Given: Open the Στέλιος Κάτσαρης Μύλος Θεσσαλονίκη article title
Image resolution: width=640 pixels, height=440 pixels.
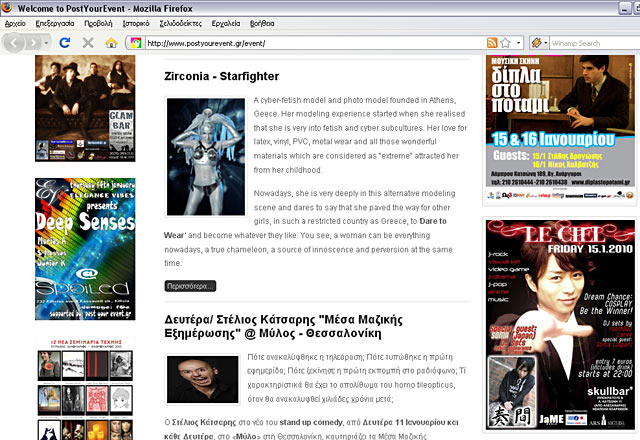Looking at the screenshot, I should pos(283,327).
